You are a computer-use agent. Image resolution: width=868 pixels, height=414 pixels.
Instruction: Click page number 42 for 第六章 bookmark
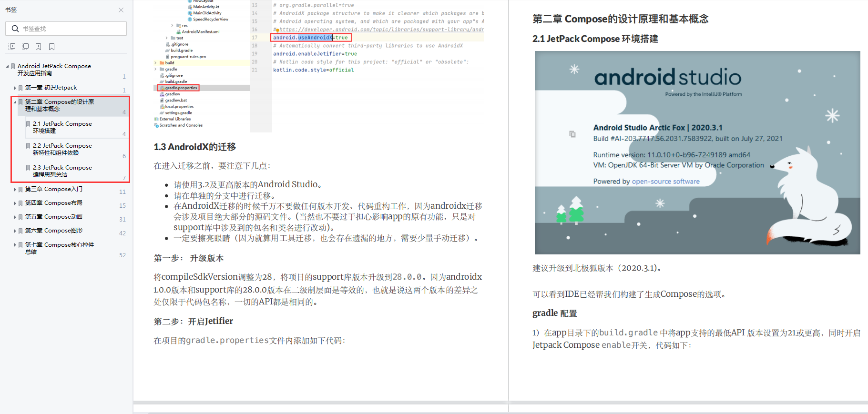tap(123, 233)
